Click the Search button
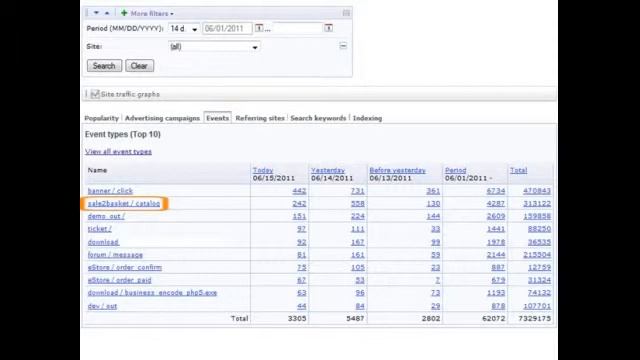Screen dimensions: 640x360 104,66
